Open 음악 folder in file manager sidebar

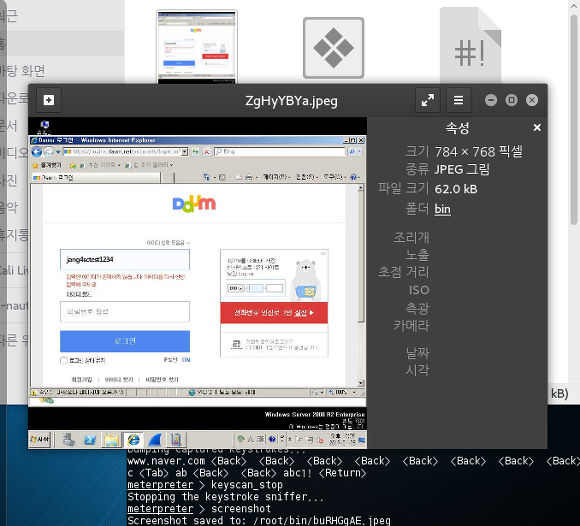9,207
